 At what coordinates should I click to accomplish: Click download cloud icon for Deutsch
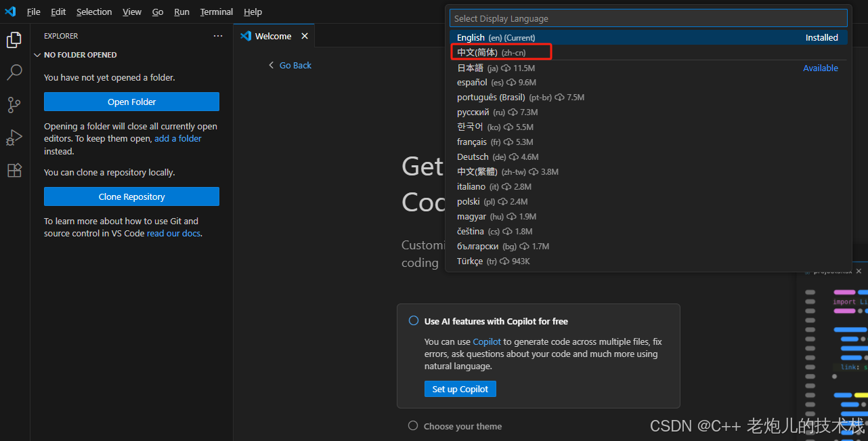pyautogui.click(x=513, y=157)
